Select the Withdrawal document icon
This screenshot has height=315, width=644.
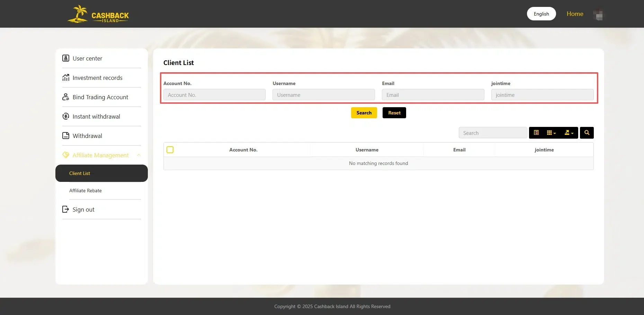66,136
